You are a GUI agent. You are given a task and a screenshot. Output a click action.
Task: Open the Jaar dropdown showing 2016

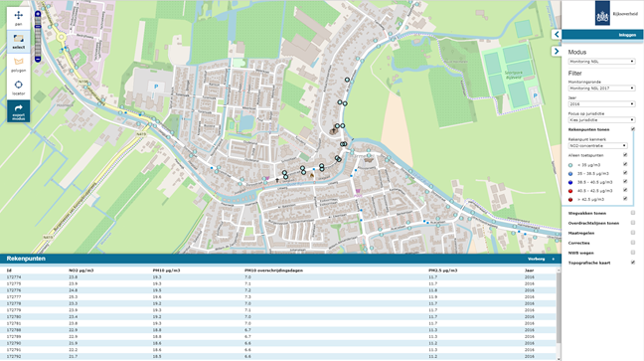pyautogui.click(x=601, y=104)
